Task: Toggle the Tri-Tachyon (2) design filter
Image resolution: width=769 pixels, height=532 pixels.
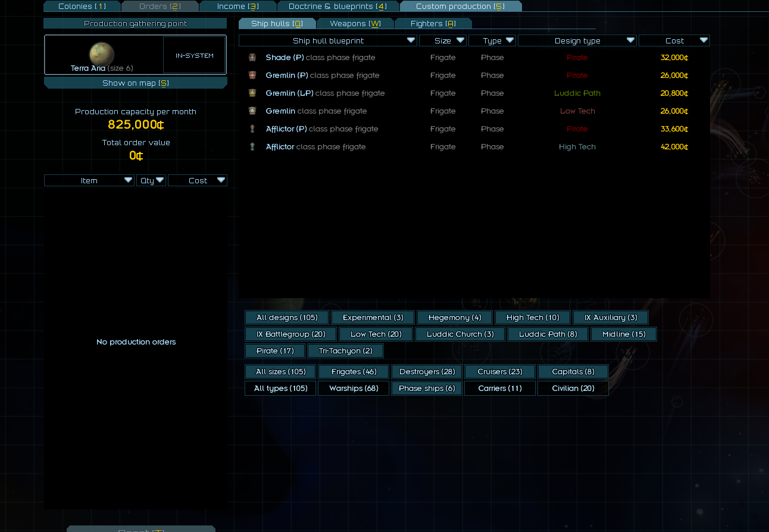Action: (346, 351)
